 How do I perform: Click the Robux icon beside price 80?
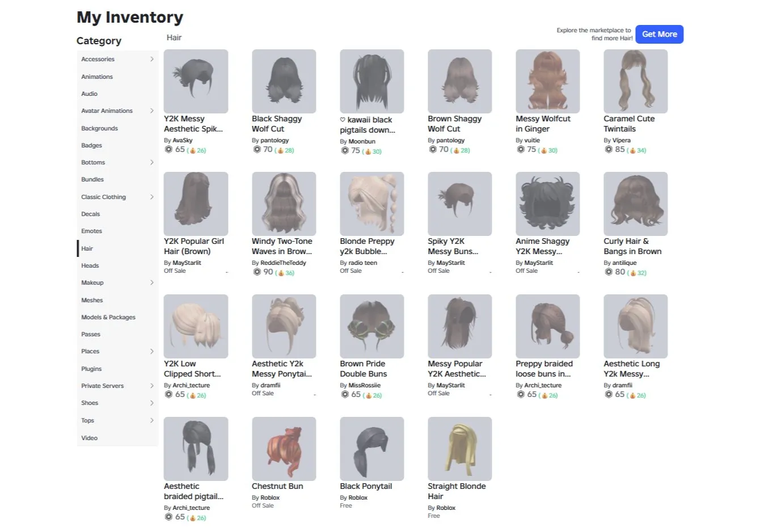click(x=609, y=272)
